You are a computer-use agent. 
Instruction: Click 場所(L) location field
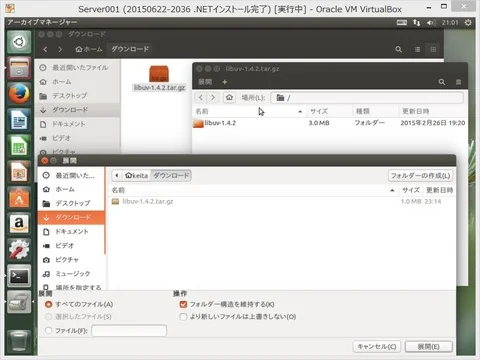[x=367, y=98]
